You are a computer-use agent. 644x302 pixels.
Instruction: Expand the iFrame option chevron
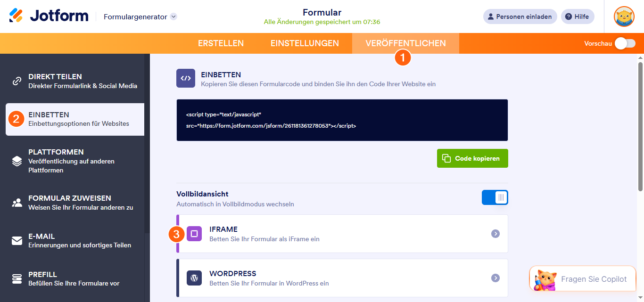[495, 234]
